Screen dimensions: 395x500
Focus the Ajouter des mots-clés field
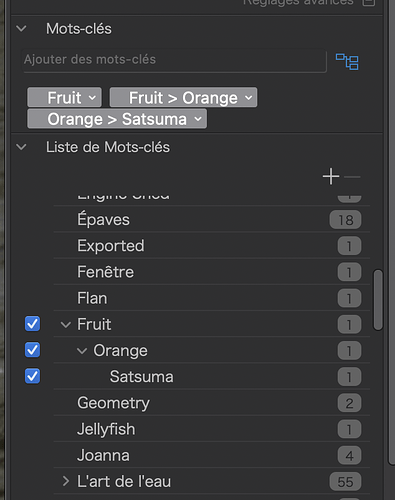click(x=174, y=60)
